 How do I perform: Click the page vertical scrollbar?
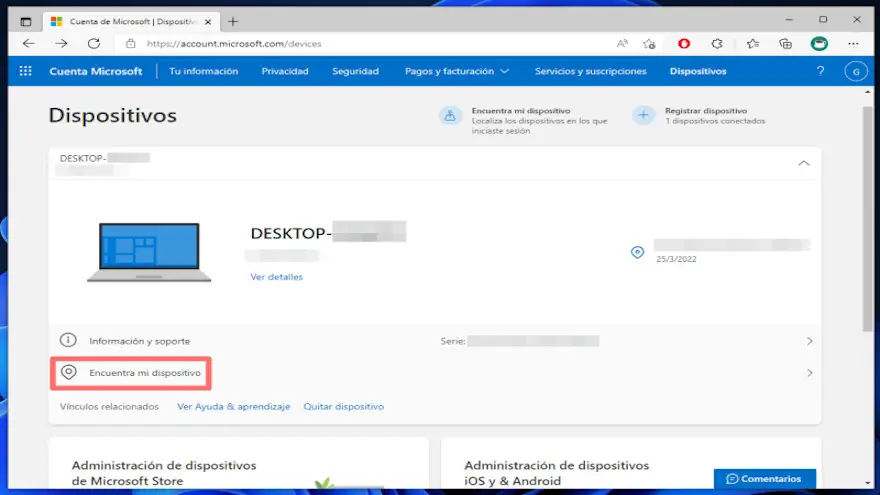pos(868,219)
